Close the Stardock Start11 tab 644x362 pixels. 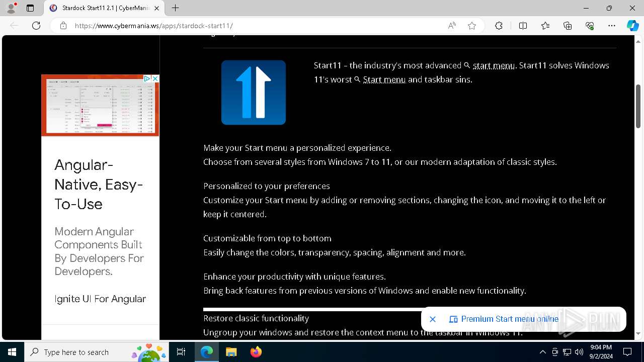[157, 8]
